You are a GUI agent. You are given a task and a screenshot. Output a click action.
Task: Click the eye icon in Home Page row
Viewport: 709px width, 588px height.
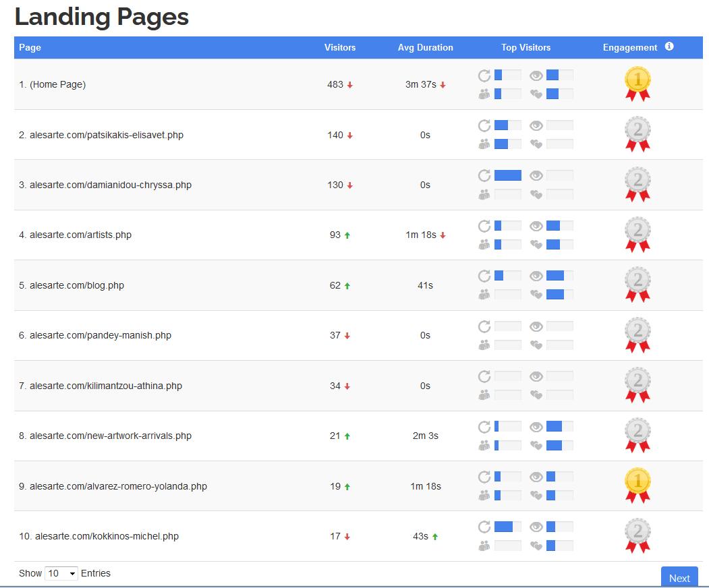[x=536, y=76]
